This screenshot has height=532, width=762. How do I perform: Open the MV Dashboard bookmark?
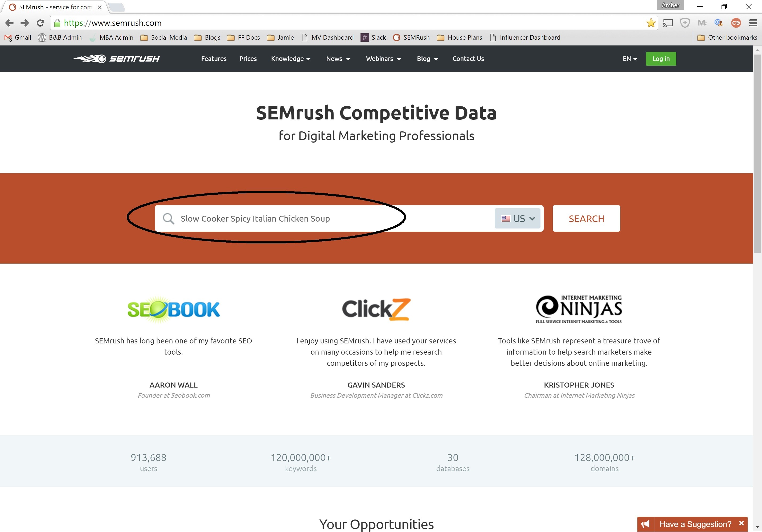click(x=327, y=38)
